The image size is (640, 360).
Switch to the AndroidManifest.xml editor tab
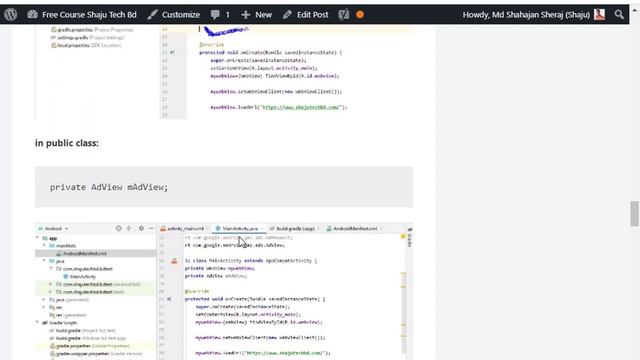[x=354, y=229]
